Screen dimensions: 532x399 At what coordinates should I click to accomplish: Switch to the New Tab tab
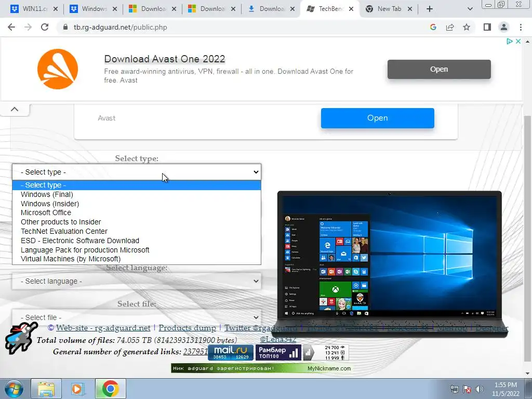(389, 9)
